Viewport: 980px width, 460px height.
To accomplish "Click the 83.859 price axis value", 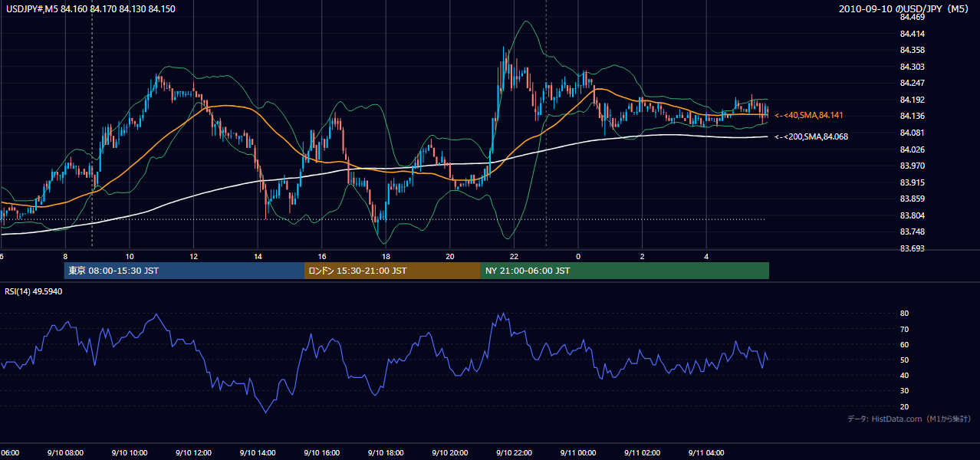I will 912,199.
